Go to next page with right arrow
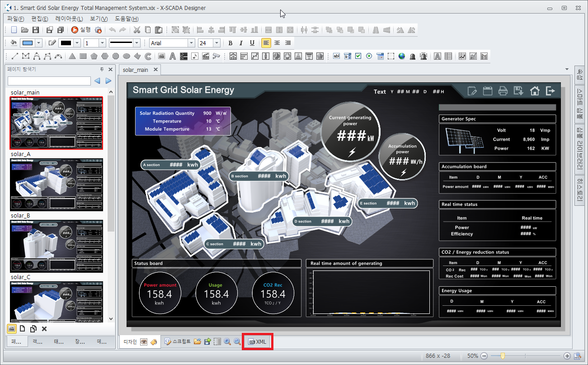The width and height of the screenshot is (588, 365). coord(108,81)
